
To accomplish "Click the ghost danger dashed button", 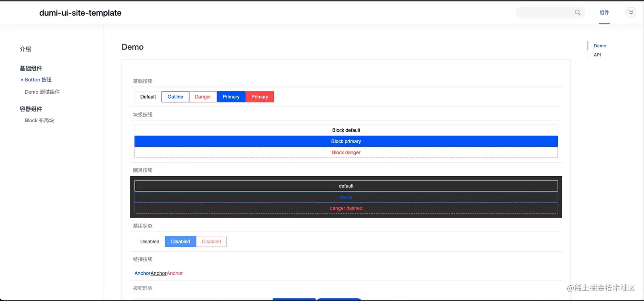I will [346, 208].
